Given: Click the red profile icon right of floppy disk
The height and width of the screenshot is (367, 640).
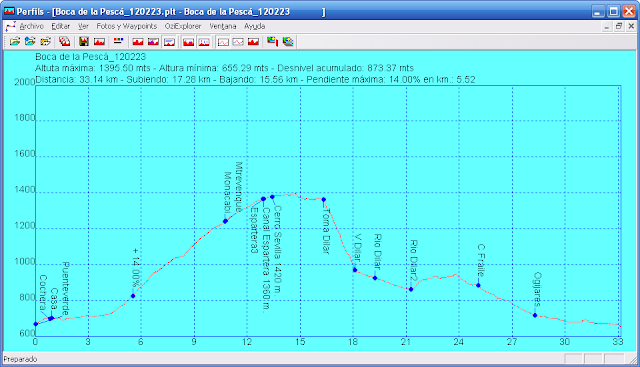Looking at the screenshot, I should click(x=99, y=42).
